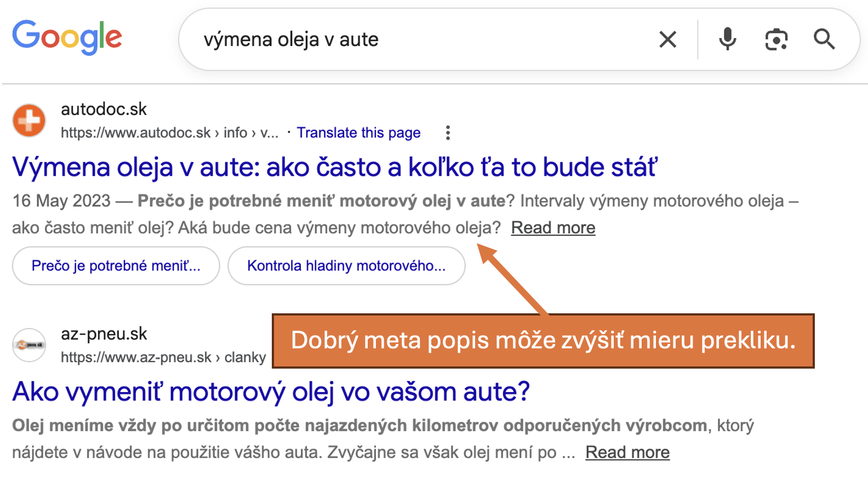Click the magnifying glass search icon
The height and width of the screenshot is (482, 868).
(824, 39)
